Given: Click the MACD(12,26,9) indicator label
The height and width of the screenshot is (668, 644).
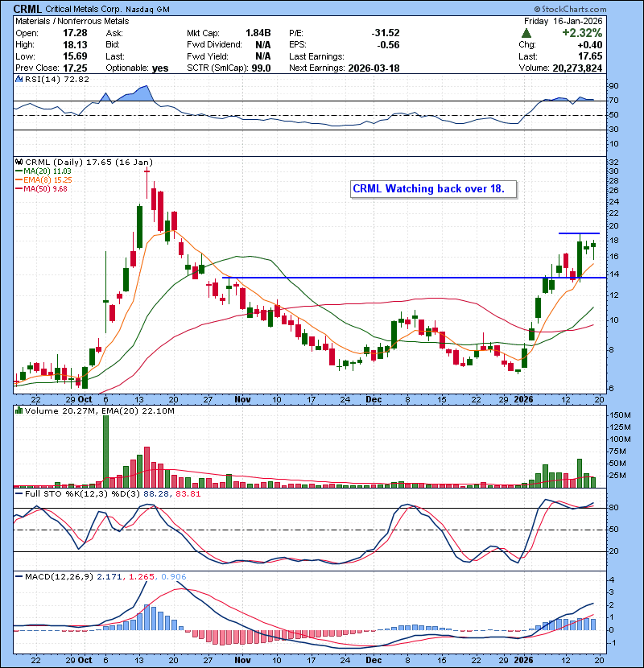Looking at the screenshot, I should pos(59,577).
